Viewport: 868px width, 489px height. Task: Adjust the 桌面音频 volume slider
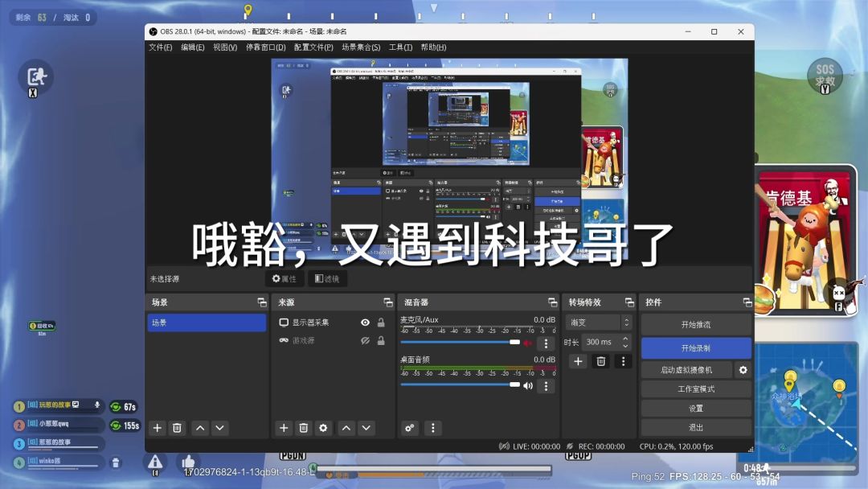tap(460, 384)
